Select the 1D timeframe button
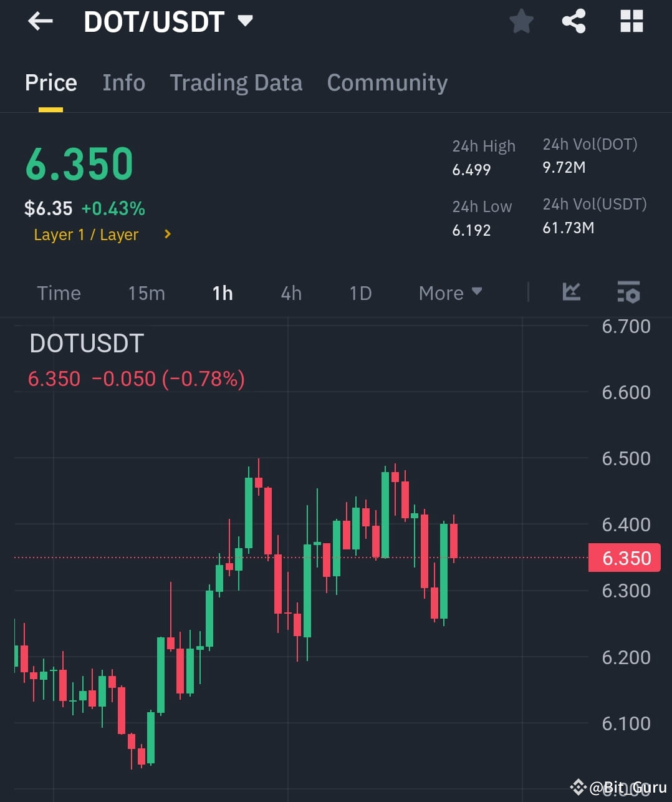Viewport: 672px width, 802px height. point(360,292)
